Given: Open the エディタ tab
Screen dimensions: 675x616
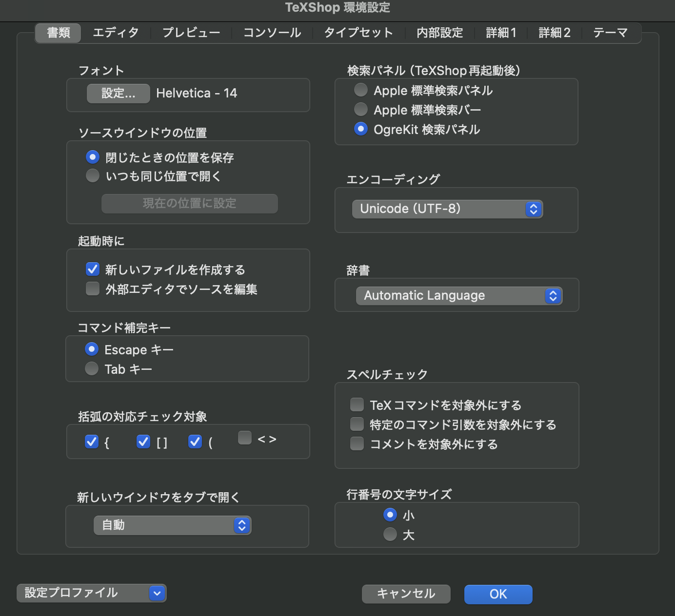Looking at the screenshot, I should click(116, 33).
